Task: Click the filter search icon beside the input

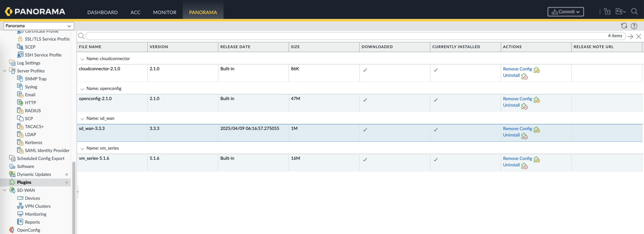Action: [81, 36]
